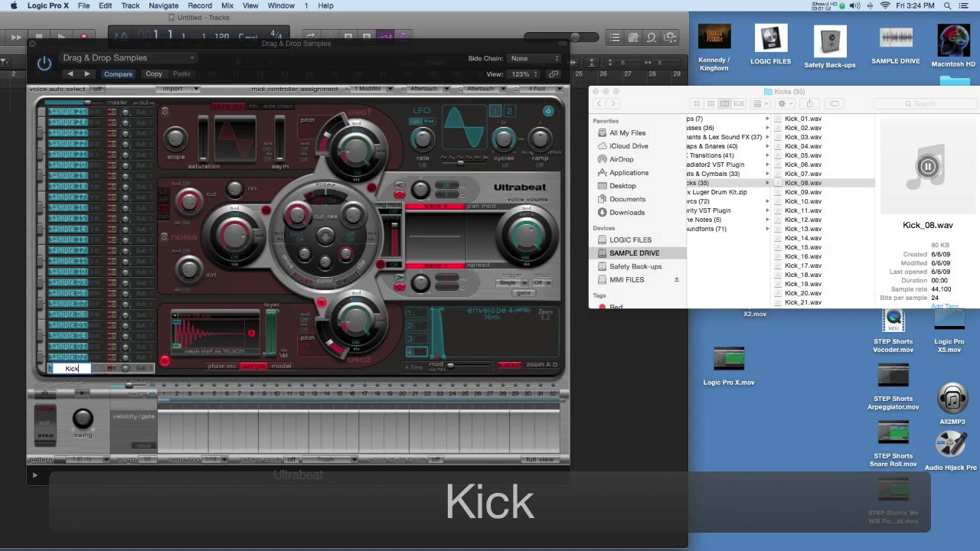
Task: Open the Apple menu
Action: click(x=13, y=5)
